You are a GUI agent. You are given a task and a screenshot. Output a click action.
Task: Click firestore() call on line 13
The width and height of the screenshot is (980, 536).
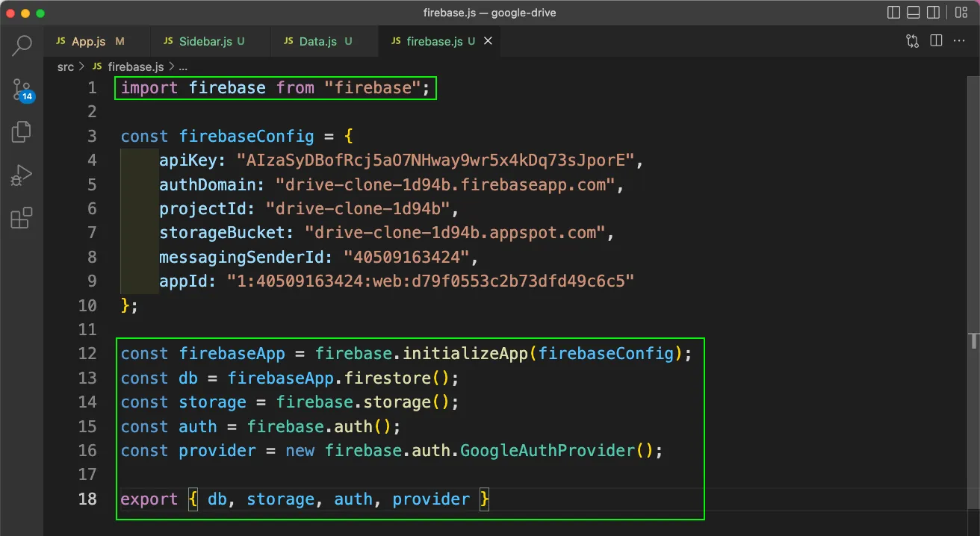point(397,378)
